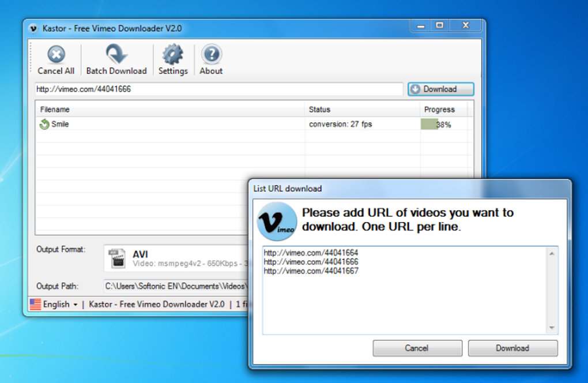The width and height of the screenshot is (588, 383).
Task: Click the vimeo.com/44041666 URL input field
Action: [219, 89]
